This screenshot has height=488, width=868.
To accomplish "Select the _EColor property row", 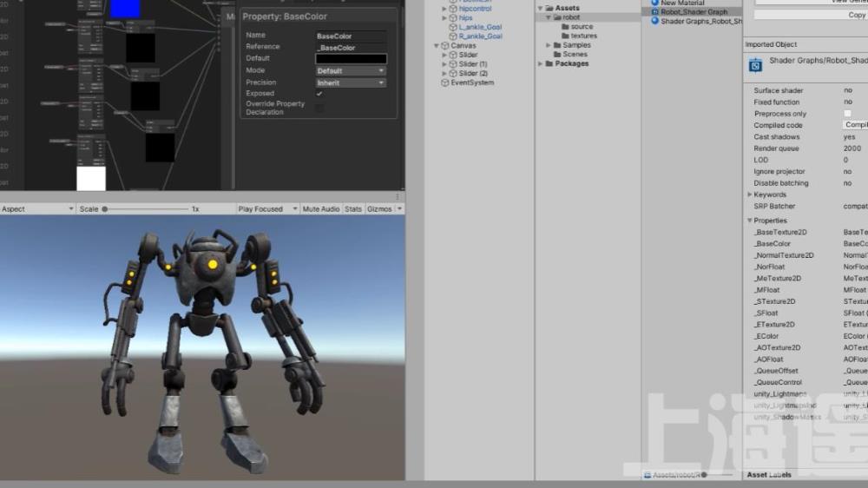I will coord(806,336).
